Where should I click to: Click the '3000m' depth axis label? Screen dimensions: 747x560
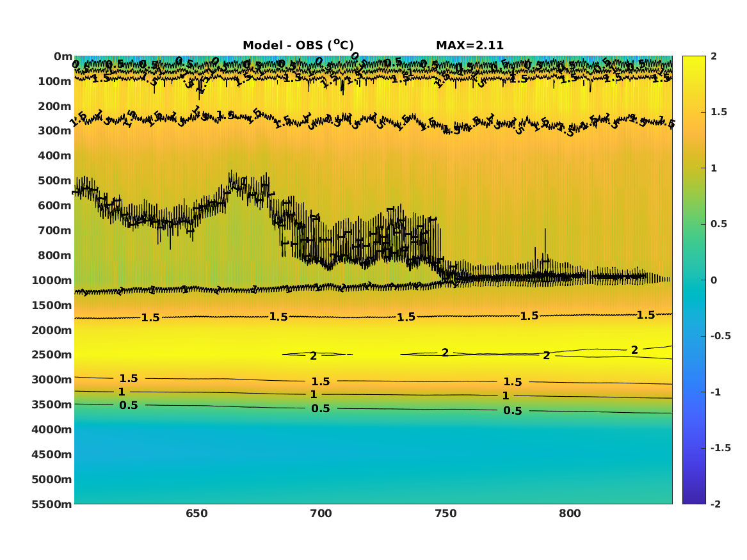52,380
